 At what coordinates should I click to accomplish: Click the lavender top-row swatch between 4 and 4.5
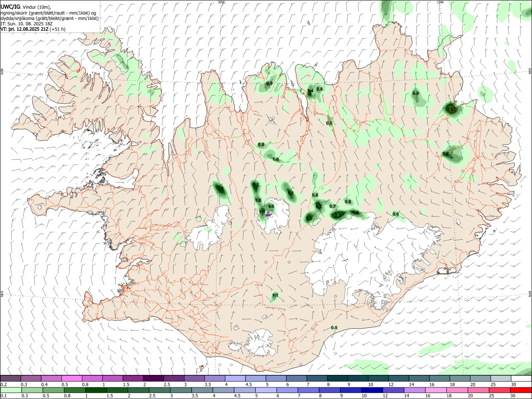pyautogui.click(x=235, y=378)
